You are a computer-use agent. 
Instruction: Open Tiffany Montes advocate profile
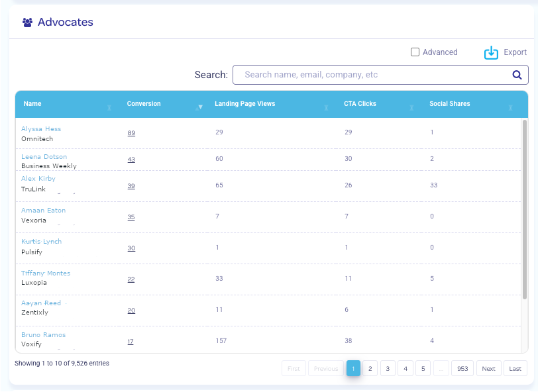[x=46, y=273]
